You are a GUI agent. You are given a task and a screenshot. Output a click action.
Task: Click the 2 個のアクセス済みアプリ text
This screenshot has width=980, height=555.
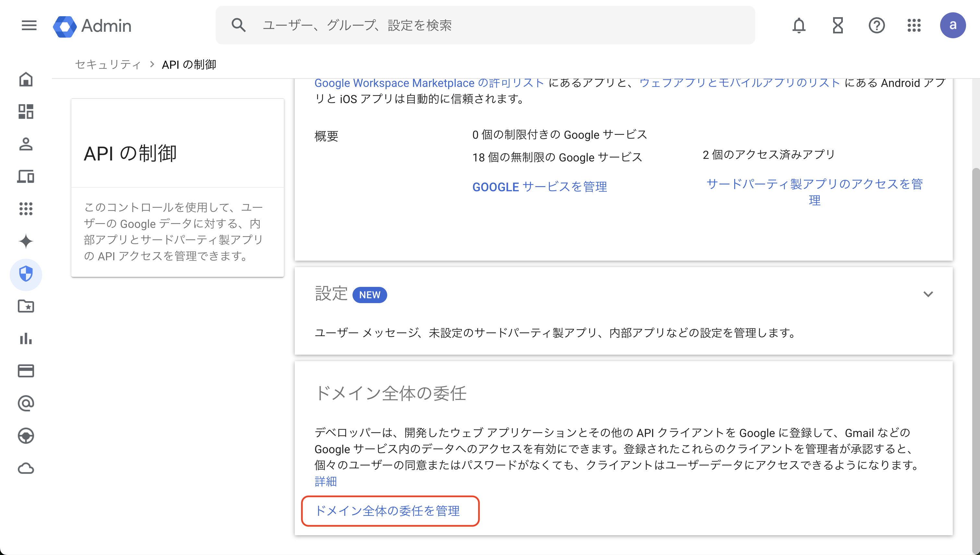click(x=769, y=154)
